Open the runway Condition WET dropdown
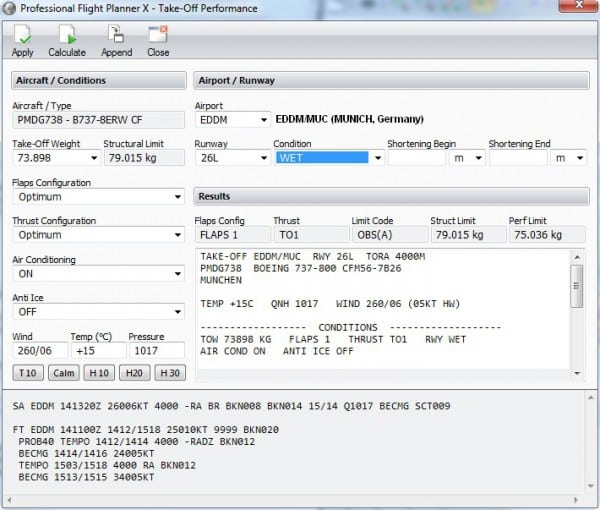The width and height of the screenshot is (600, 510). (x=377, y=158)
